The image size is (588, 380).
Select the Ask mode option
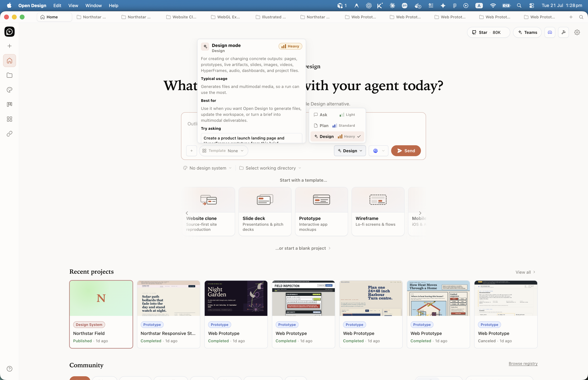pyautogui.click(x=337, y=115)
